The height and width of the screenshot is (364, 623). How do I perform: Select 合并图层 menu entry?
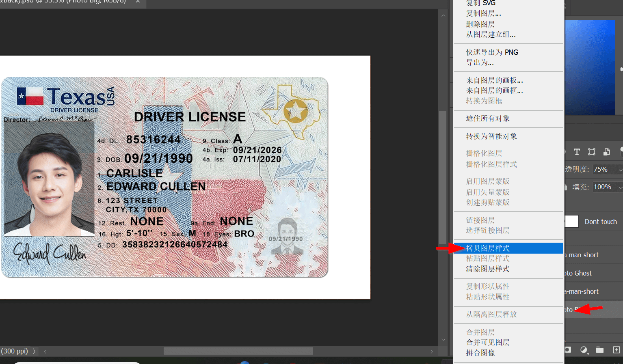pyautogui.click(x=480, y=332)
